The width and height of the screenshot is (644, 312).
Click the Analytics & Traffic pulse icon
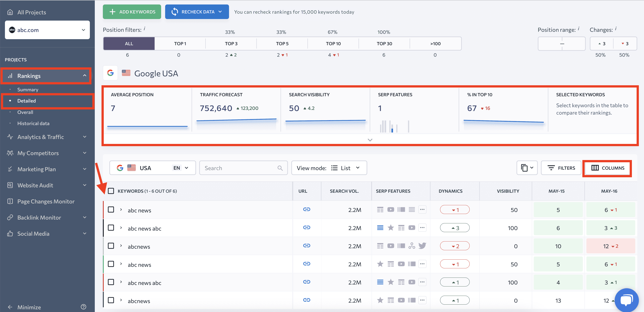10,137
